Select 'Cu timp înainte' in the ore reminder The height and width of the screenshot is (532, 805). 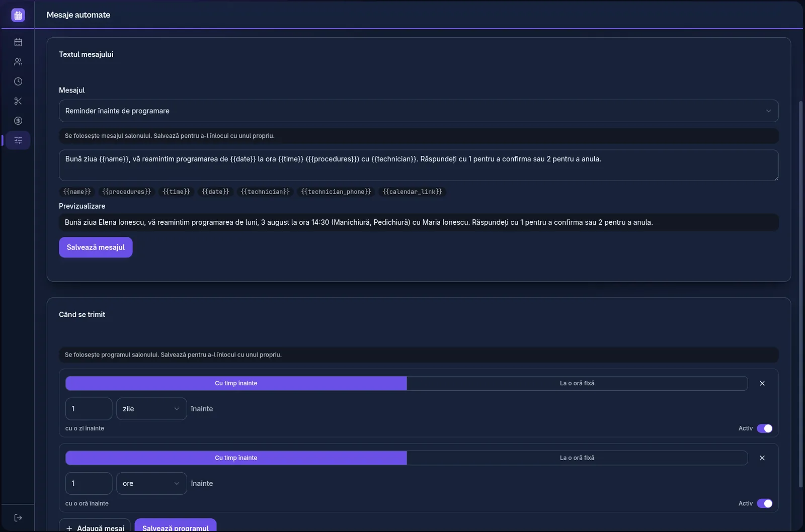[236, 458]
